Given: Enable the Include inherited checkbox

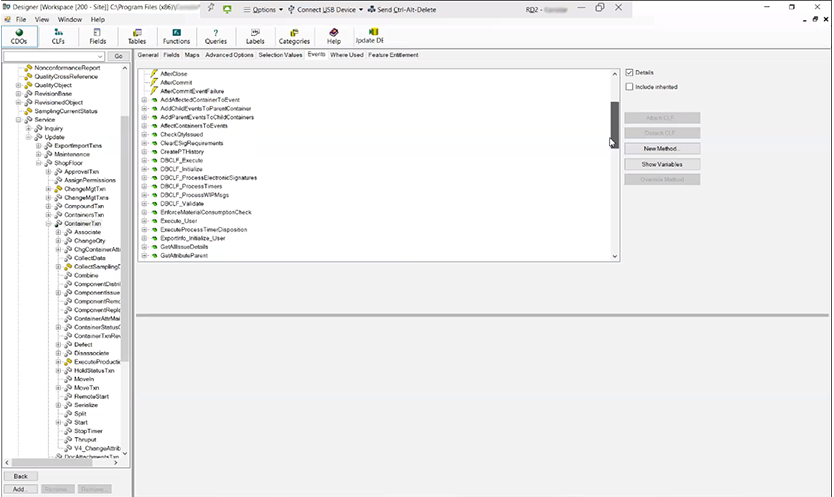Looking at the screenshot, I should pos(629,87).
